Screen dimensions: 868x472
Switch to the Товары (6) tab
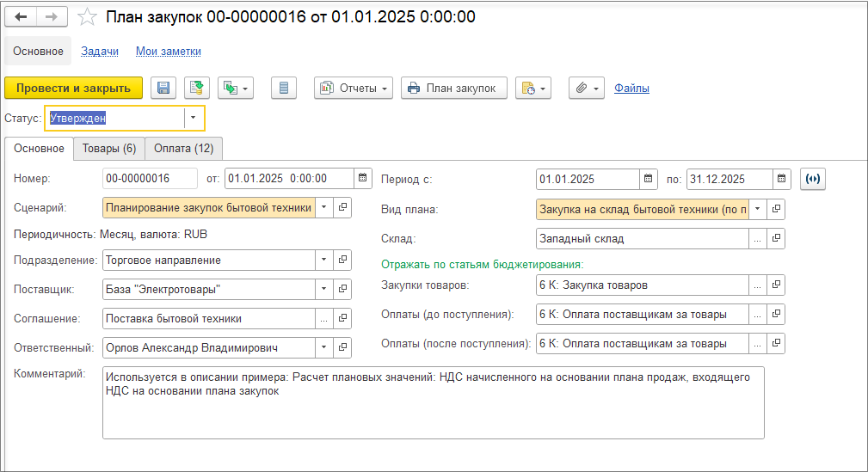(109, 148)
